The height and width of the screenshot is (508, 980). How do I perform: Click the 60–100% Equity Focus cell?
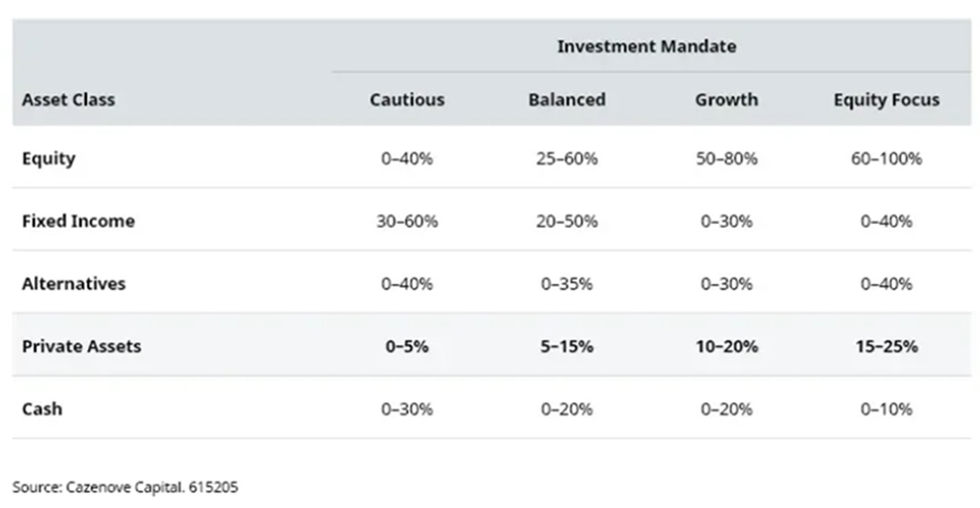tap(886, 159)
